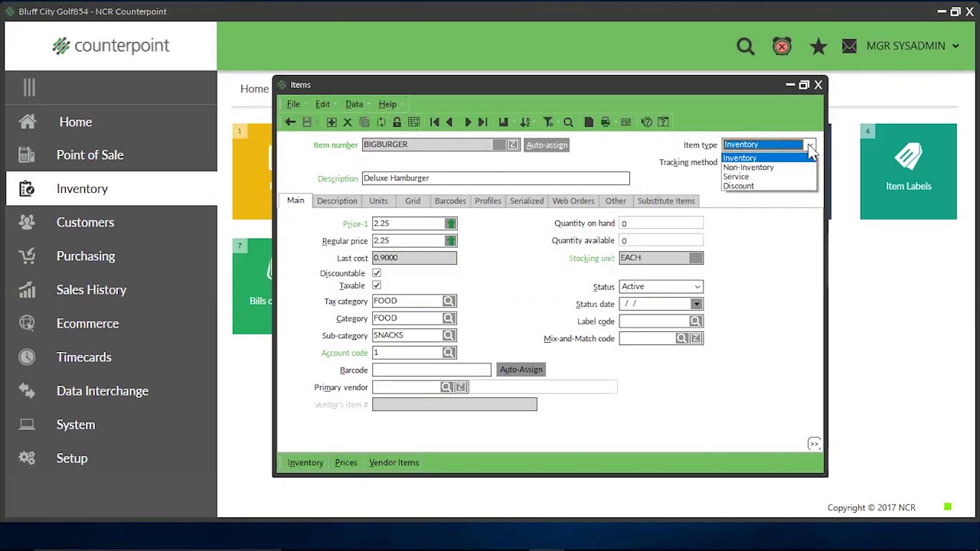
Task: Open the sort order toolbar icon
Action: (x=525, y=122)
